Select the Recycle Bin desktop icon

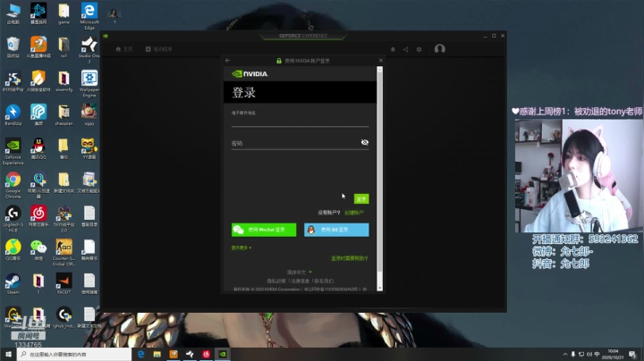click(13, 47)
